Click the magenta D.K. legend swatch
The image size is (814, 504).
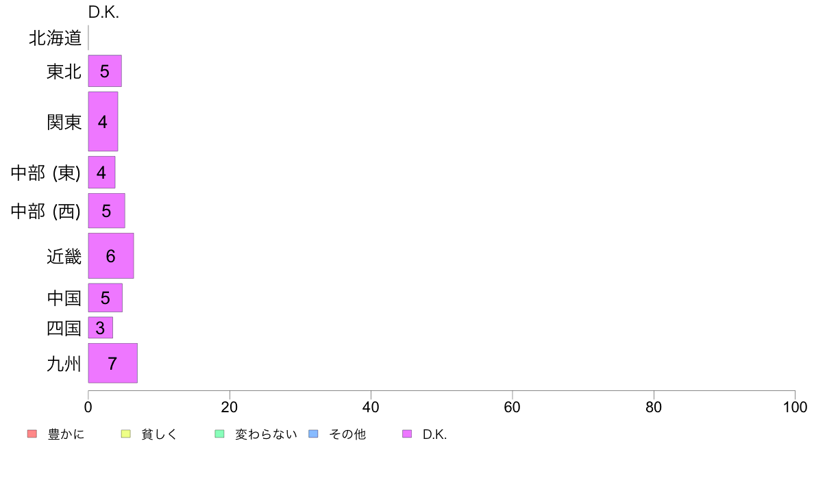[407, 434]
